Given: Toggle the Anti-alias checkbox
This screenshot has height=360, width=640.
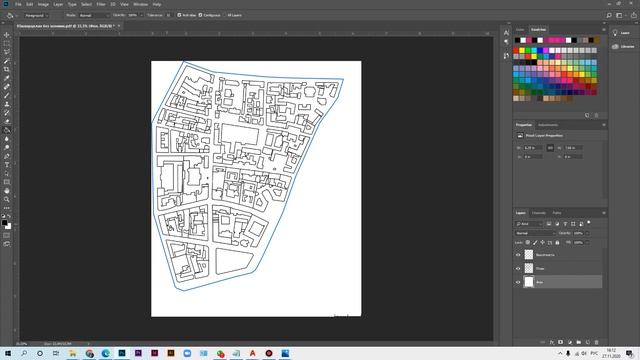Looking at the screenshot, I should pyautogui.click(x=179, y=15).
